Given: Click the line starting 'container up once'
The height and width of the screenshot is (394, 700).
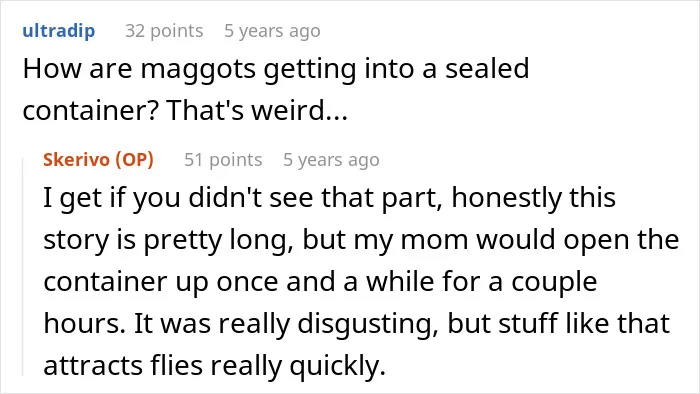Looking at the screenshot, I should 320,282.
